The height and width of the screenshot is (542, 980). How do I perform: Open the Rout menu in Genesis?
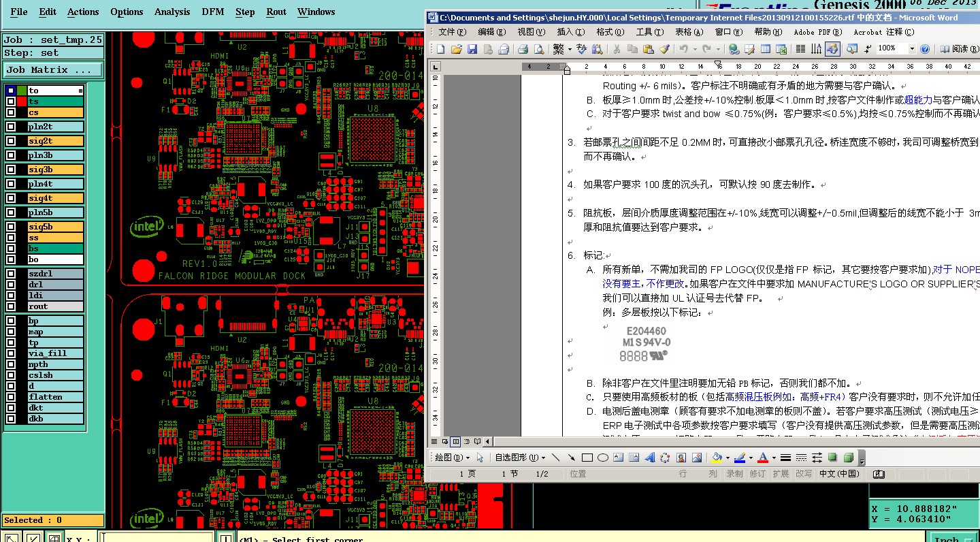pos(276,12)
